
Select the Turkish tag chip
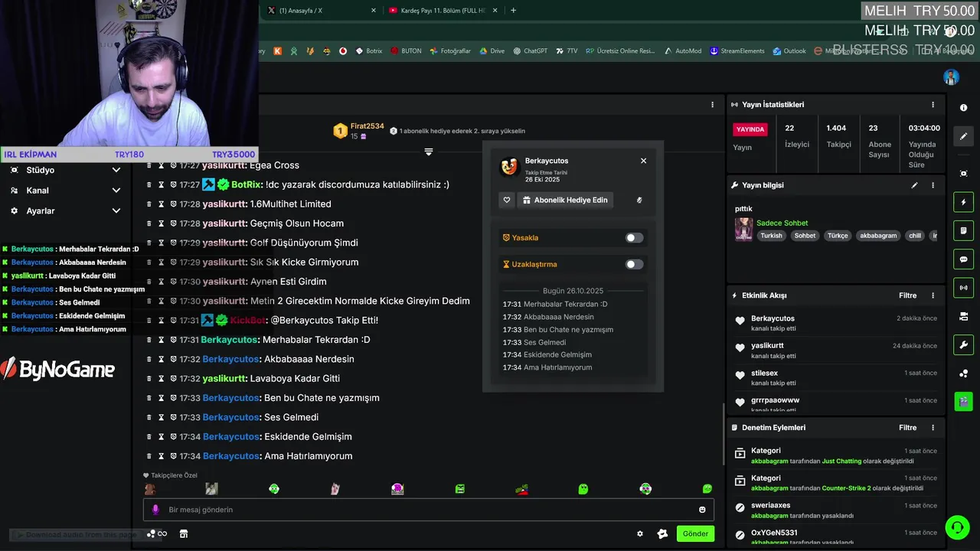(771, 236)
